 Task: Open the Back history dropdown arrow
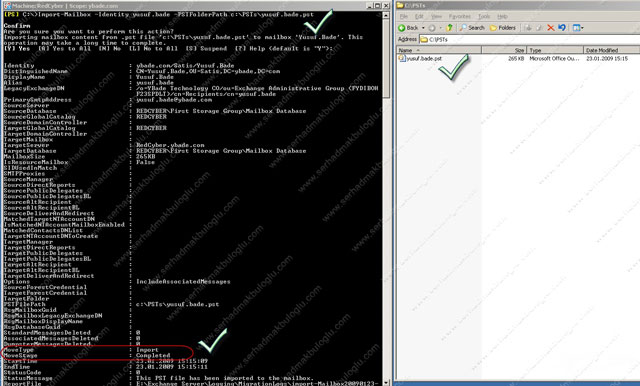[x=423, y=28]
